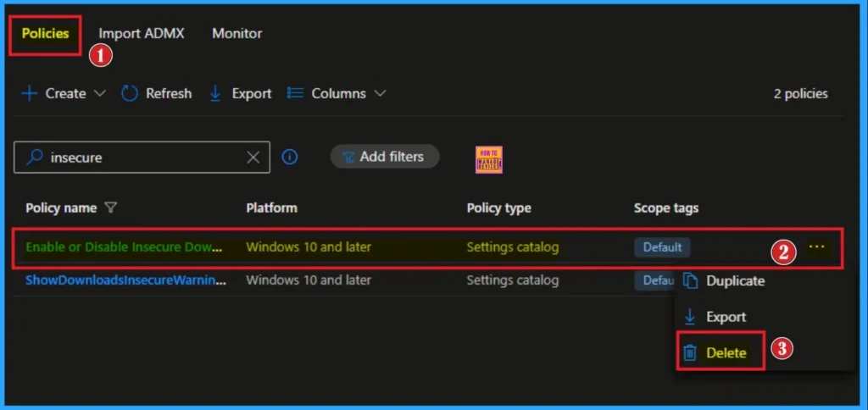Viewport: 868px width, 410px height.
Task: Expand the Columns dropdown chevron
Action: pyautogui.click(x=380, y=93)
